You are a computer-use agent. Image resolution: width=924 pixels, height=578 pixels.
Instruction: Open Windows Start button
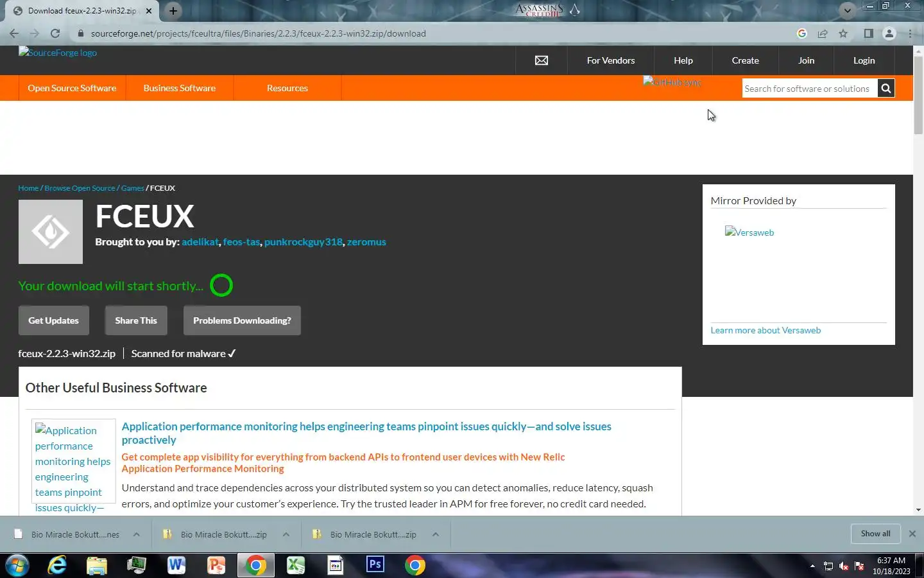(x=17, y=566)
